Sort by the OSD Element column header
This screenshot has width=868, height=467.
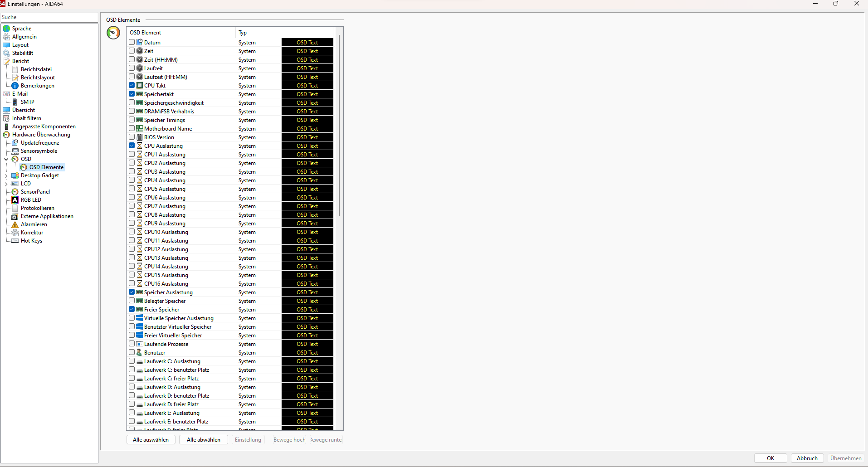pos(181,33)
